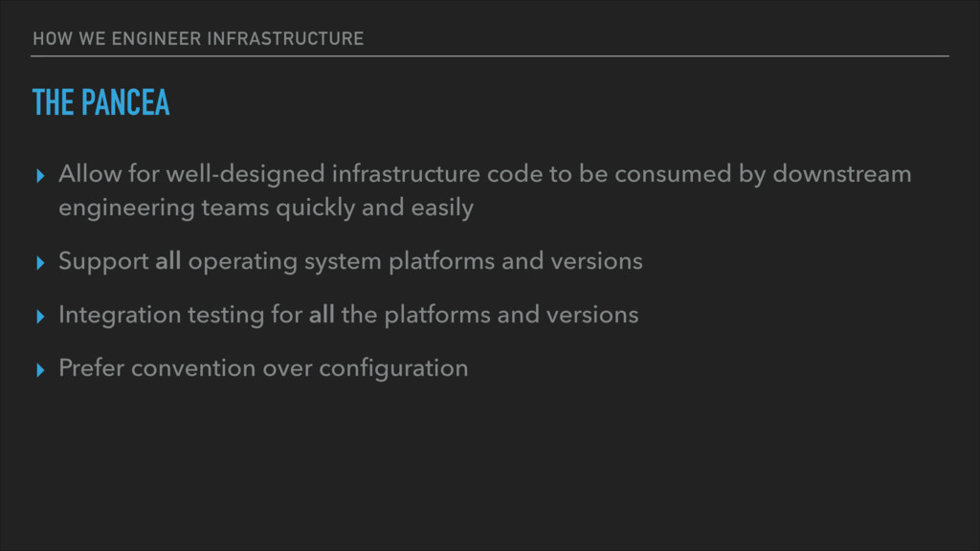Click the phrase "quickly and easily"
Viewport: 980px width, 551px height.
pos(374,208)
